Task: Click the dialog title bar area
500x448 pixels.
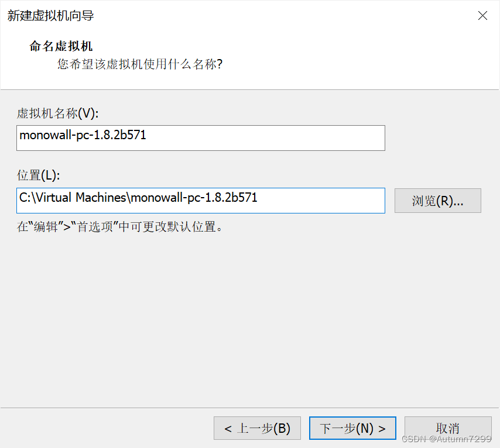Action: tap(234, 16)
